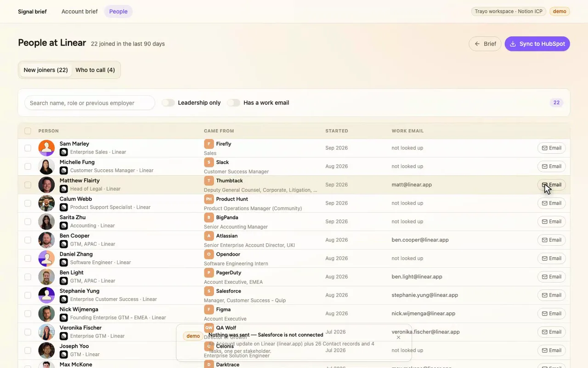Viewport: 588px width, 368px height.
Task: Click the Product Hunt logo badge
Action: [209, 199]
